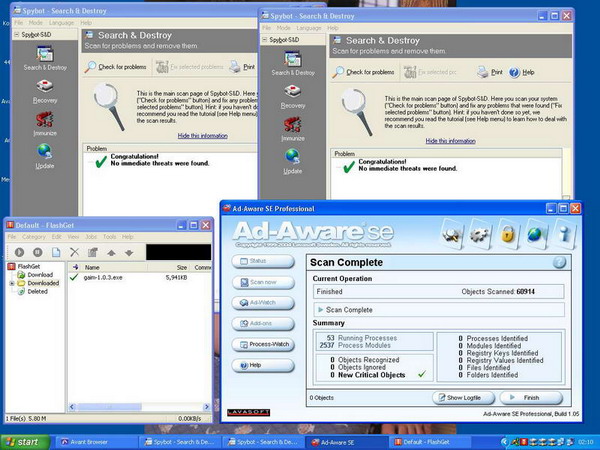Open File menu in front Spybot window

point(266,28)
